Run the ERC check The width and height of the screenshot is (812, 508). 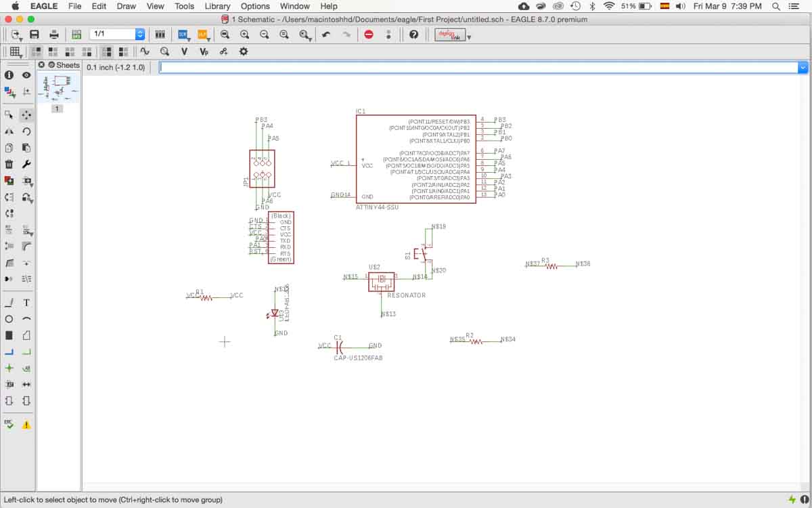click(x=9, y=425)
